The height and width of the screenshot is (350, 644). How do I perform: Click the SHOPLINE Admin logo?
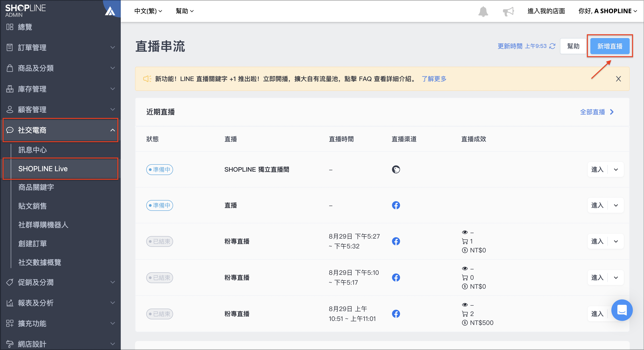25,11
